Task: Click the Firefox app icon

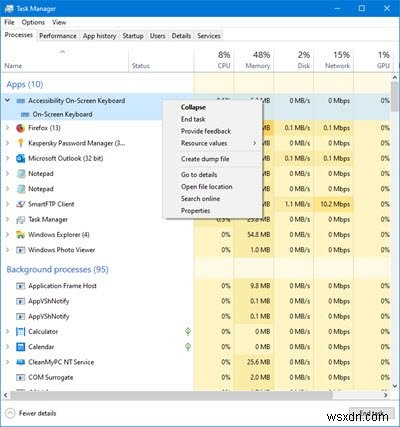Action: pyautogui.click(x=21, y=128)
